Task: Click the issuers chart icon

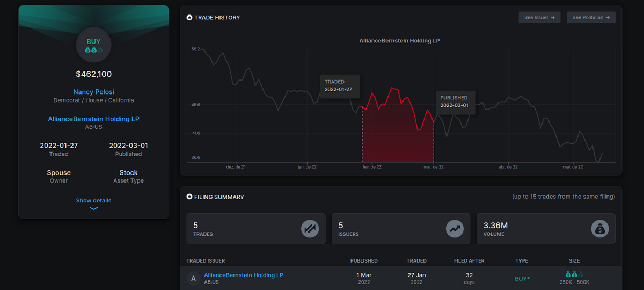Action: pyautogui.click(x=455, y=229)
